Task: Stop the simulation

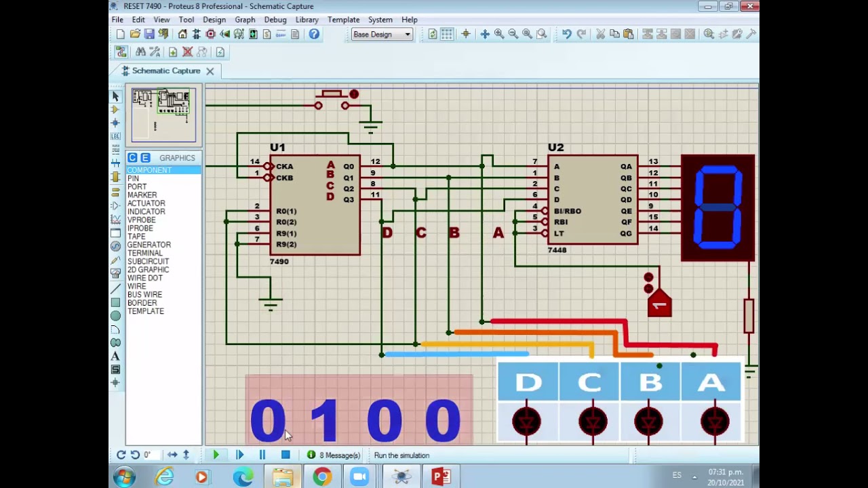Action: click(x=285, y=455)
